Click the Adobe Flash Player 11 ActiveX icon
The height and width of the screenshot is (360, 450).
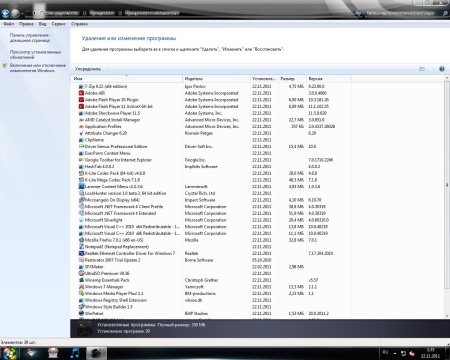(x=81, y=106)
